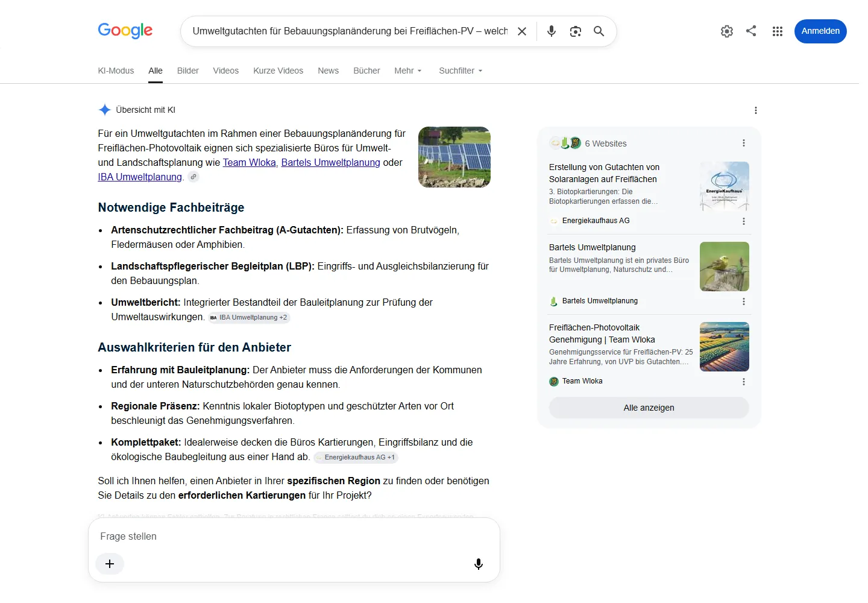Click the Energiekaufhaus AG favicon
The height and width of the screenshot is (603, 868).
554,221
